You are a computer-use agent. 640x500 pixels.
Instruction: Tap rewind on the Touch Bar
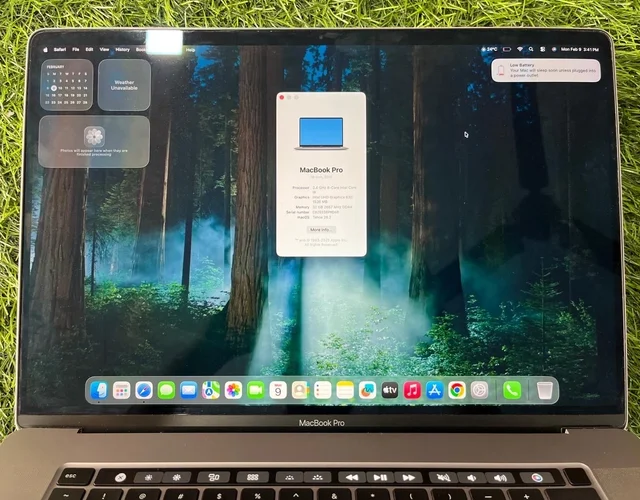352,477
